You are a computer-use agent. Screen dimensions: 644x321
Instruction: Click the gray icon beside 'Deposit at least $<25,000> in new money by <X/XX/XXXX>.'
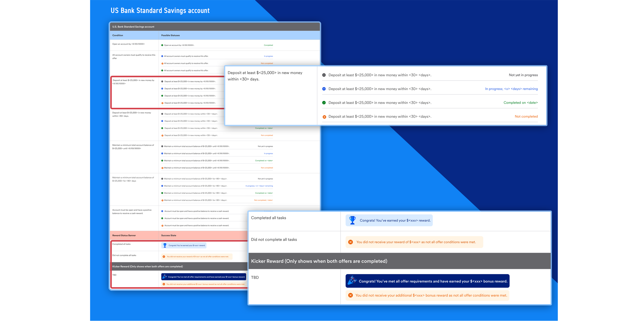(x=162, y=82)
